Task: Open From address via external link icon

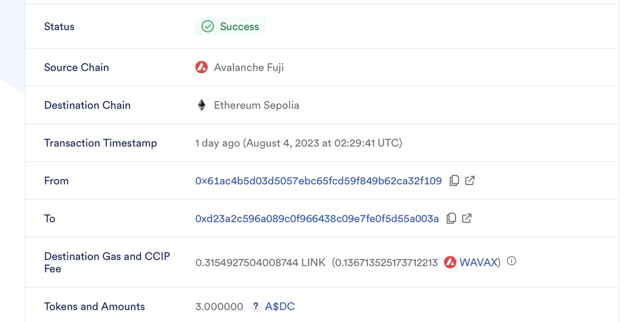Action: pos(470,180)
